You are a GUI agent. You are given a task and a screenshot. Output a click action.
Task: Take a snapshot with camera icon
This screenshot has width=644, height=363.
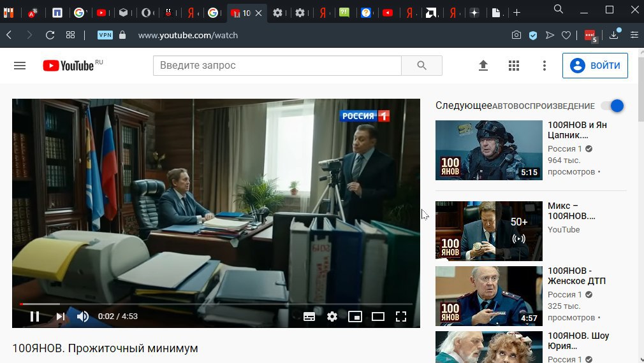pos(516,35)
